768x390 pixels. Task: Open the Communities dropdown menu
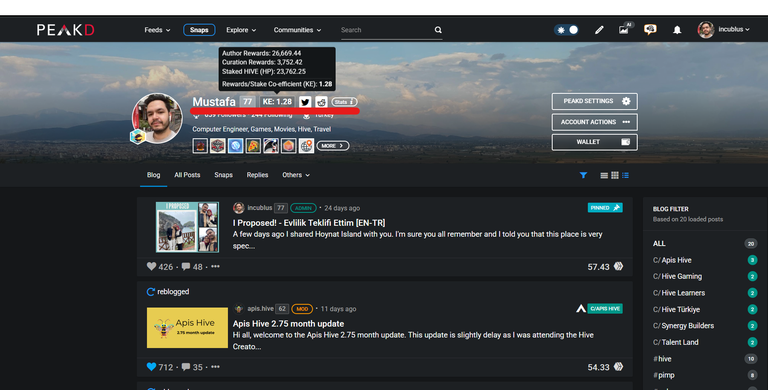point(297,30)
